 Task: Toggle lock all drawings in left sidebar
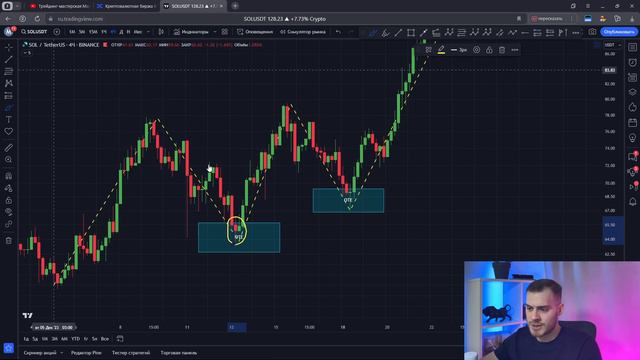[9, 200]
